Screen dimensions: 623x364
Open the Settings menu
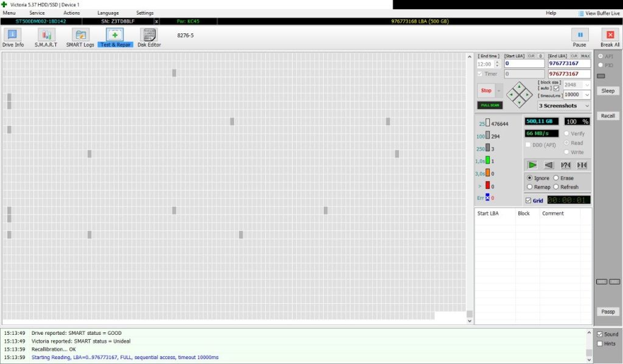click(x=145, y=13)
